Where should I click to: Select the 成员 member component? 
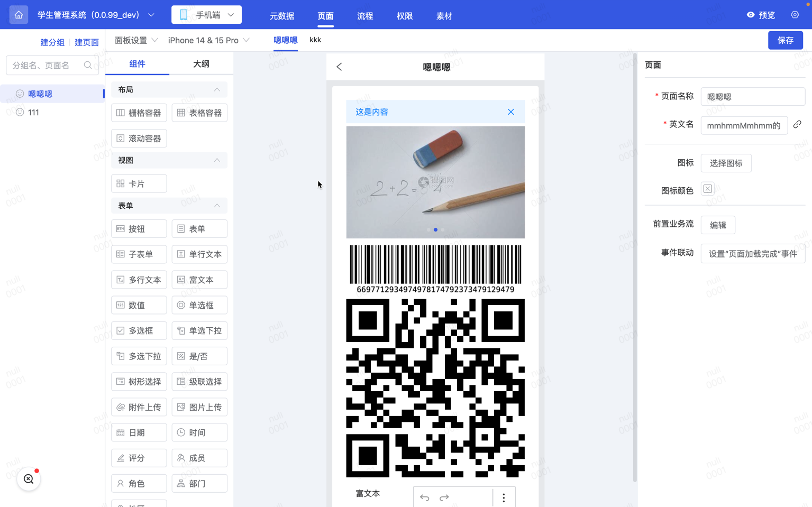199,458
